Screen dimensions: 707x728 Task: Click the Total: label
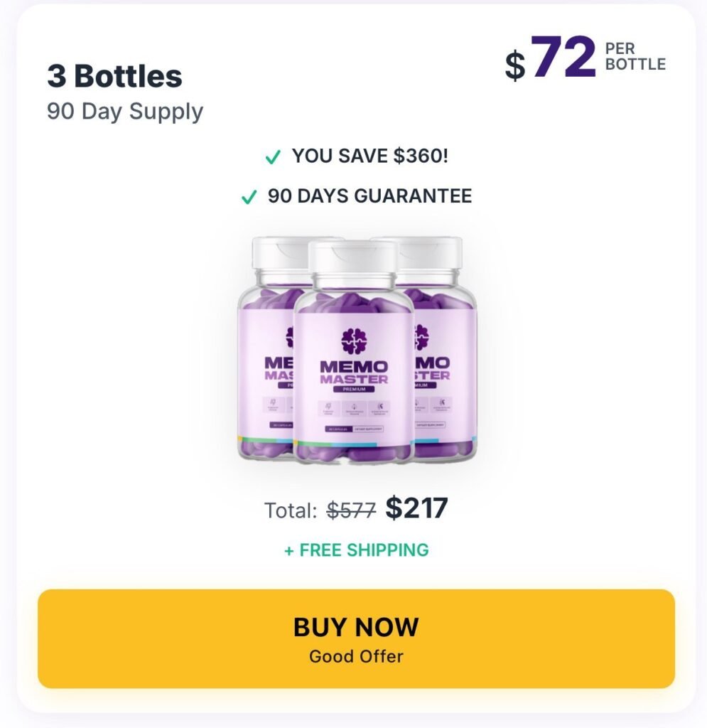click(x=291, y=510)
